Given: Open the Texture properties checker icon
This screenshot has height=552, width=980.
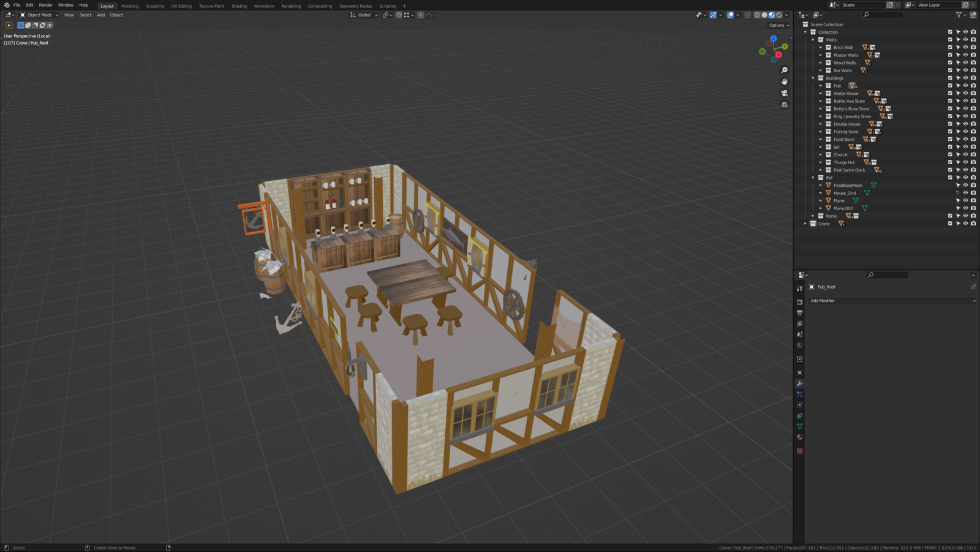Looking at the screenshot, I should (x=799, y=451).
